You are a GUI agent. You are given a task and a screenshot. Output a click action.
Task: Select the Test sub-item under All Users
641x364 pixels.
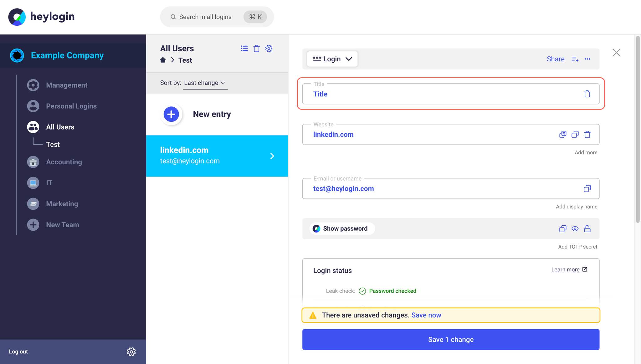click(x=53, y=145)
